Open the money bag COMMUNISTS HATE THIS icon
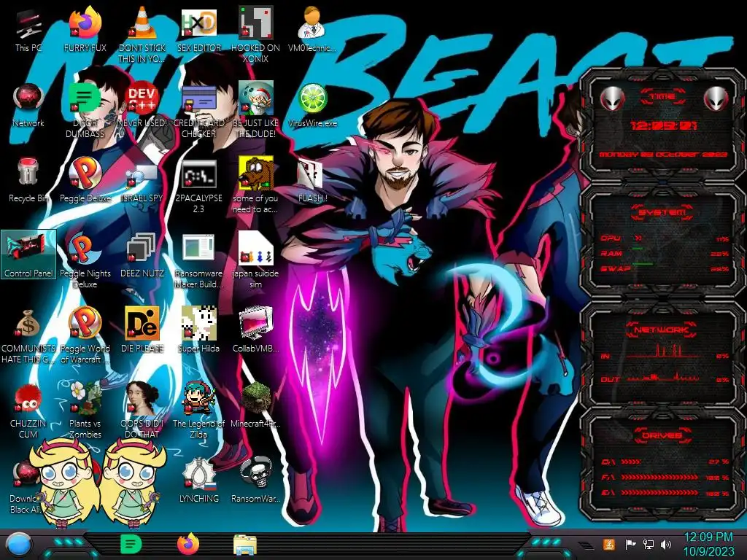This screenshot has width=747, height=560. pos(28,336)
